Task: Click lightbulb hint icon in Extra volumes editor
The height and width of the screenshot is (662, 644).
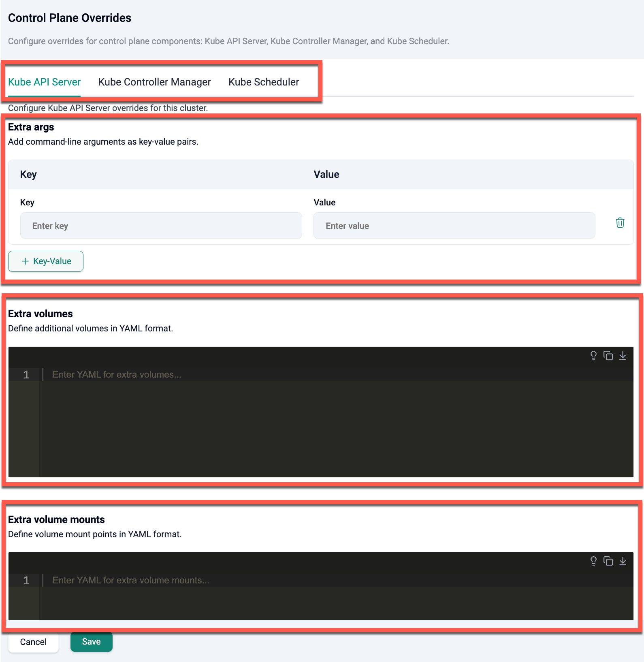Action: coord(593,356)
